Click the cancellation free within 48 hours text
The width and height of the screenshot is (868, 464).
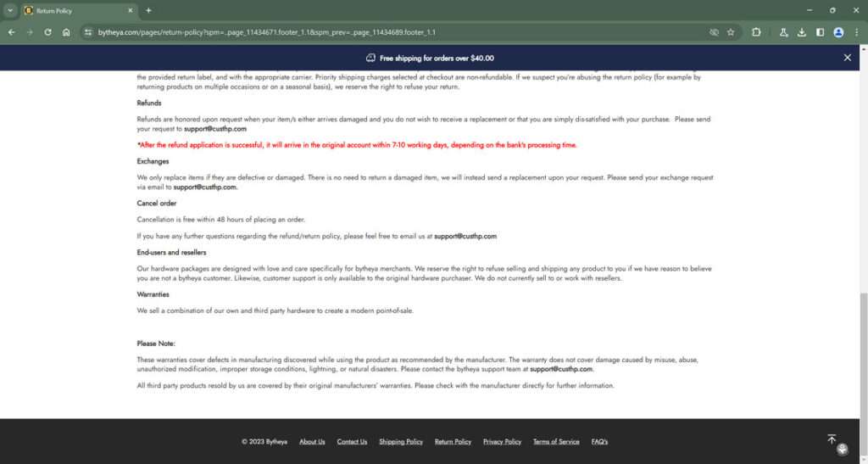pyautogui.click(x=221, y=219)
